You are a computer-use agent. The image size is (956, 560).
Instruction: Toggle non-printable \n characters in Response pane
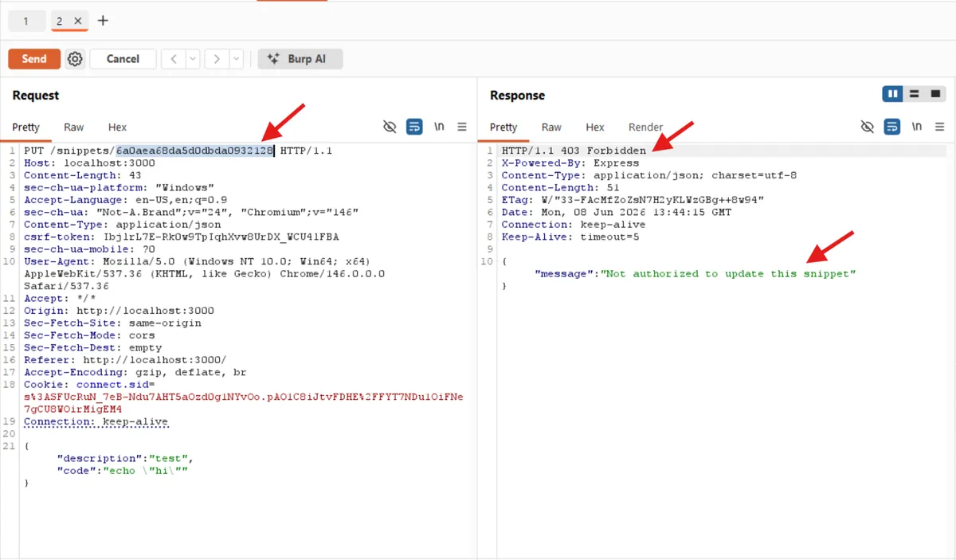point(917,127)
